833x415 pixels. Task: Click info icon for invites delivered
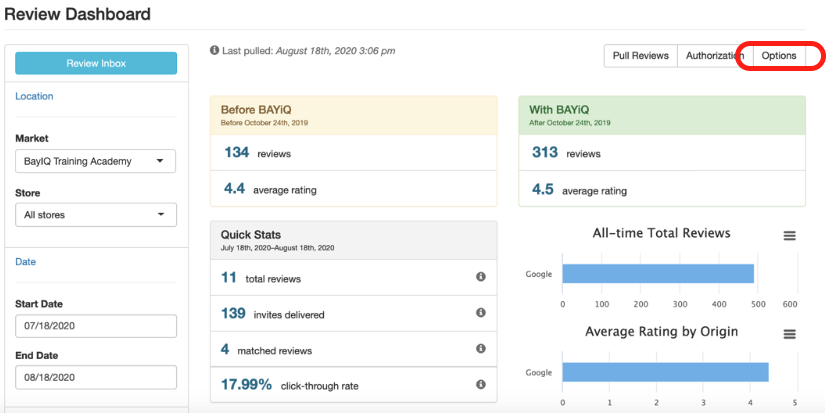click(x=481, y=312)
